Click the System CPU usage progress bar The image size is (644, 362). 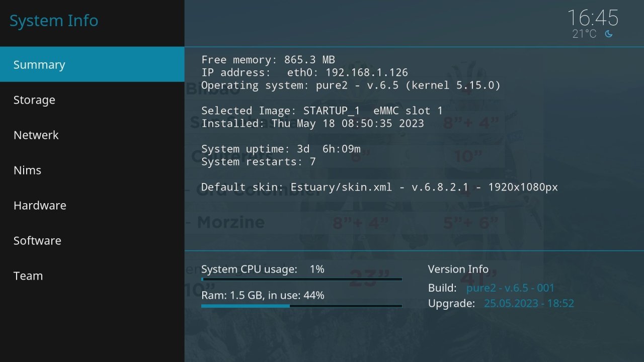301,279
